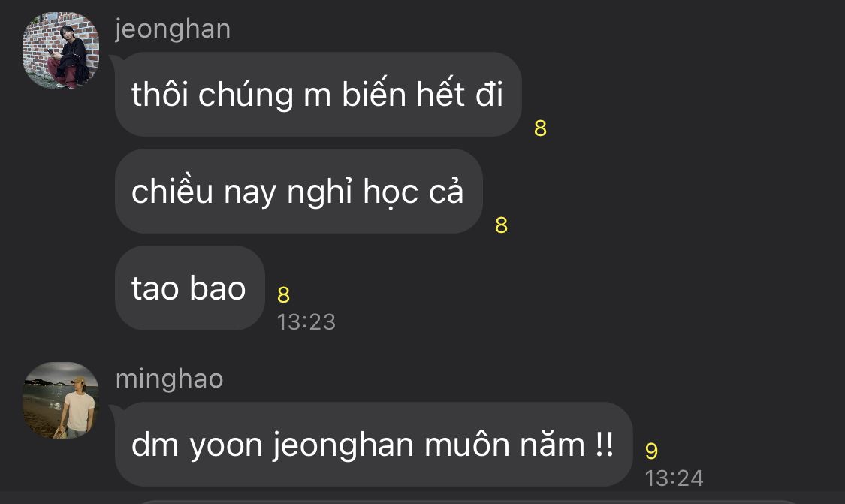Image resolution: width=845 pixels, height=504 pixels.
Task: Click read count 8 beside 'thôi chúng m biến hết đi'
Action: [x=541, y=128]
